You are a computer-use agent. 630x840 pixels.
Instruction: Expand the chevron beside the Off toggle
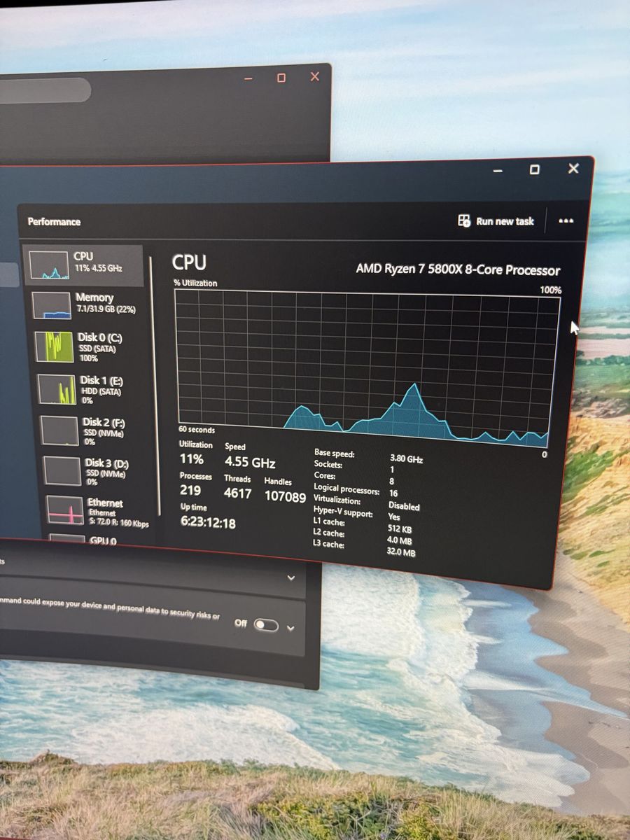coord(290,628)
